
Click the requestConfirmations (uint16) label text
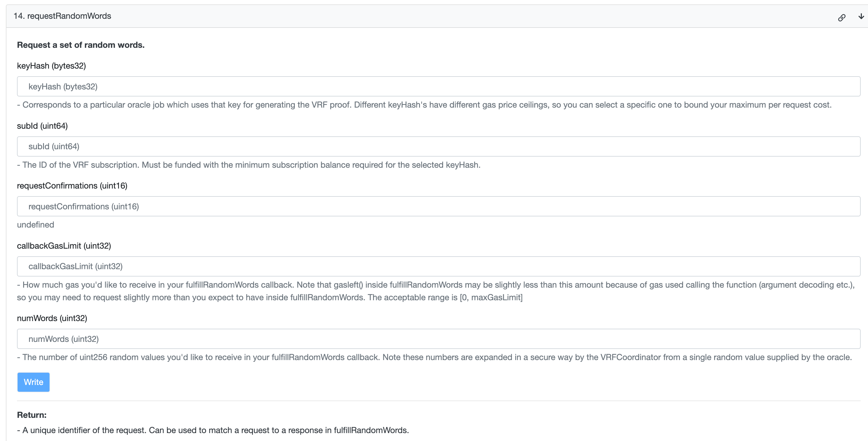tap(72, 186)
